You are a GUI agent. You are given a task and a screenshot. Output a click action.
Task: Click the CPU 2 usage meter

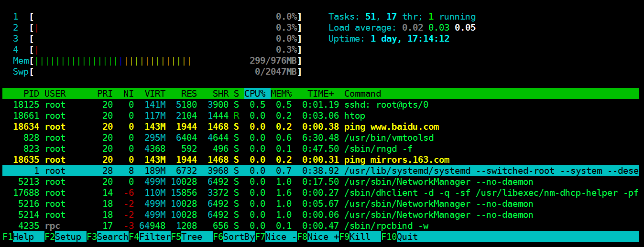click(x=158, y=28)
